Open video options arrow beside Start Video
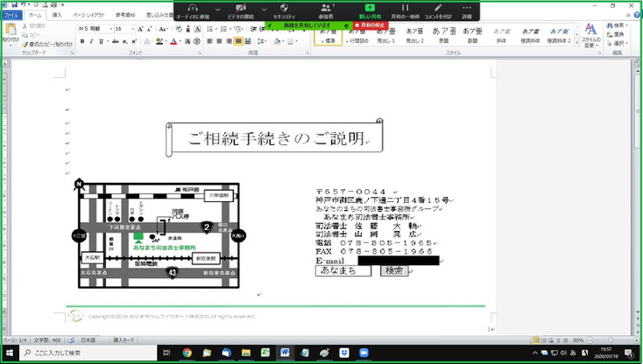643x364 pixels. pos(264,9)
